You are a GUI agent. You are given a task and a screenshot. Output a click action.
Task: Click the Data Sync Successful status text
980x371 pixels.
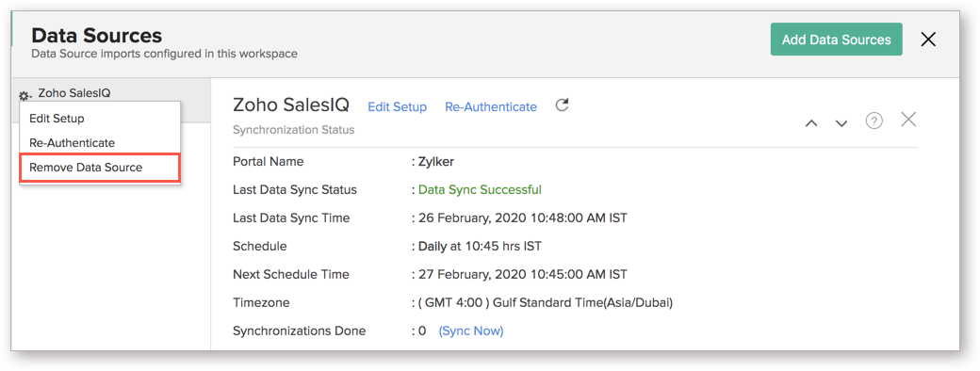(x=480, y=190)
